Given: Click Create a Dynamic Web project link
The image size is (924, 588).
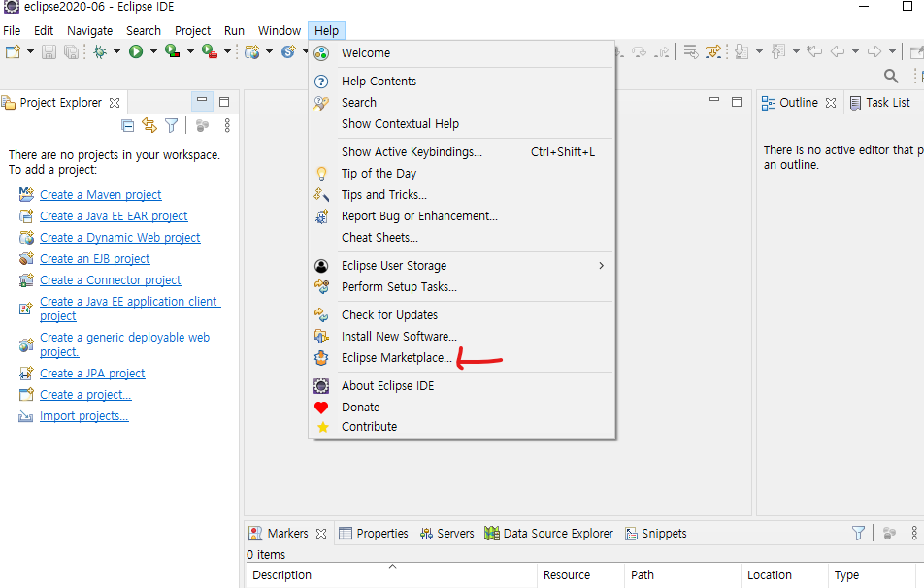Looking at the screenshot, I should (119, 238).
